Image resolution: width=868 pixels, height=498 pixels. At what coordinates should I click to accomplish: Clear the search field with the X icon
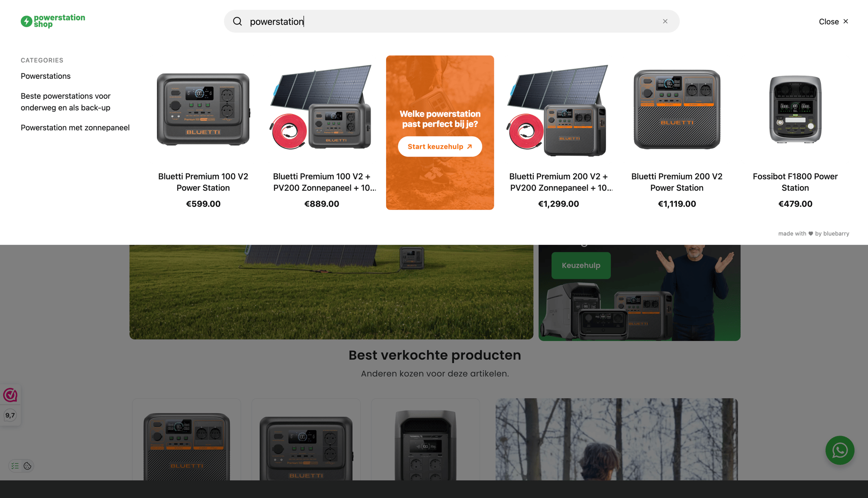[x=665, y=21]
